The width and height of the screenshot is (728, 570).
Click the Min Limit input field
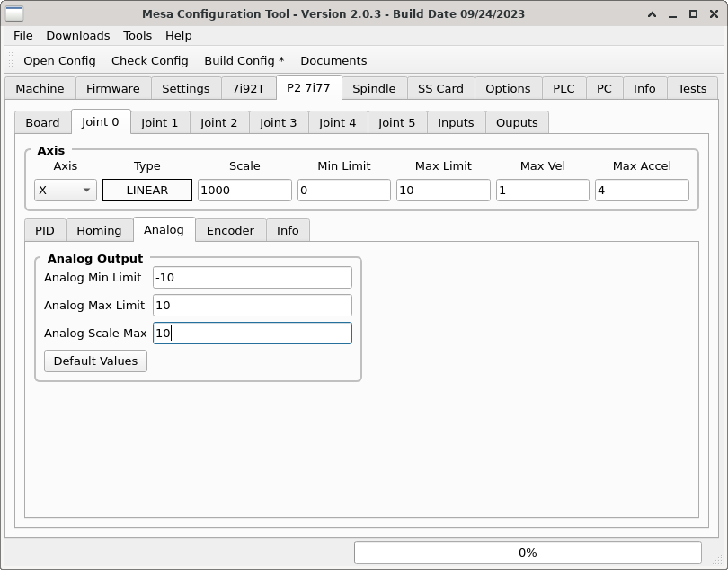[x=344, y=190]
